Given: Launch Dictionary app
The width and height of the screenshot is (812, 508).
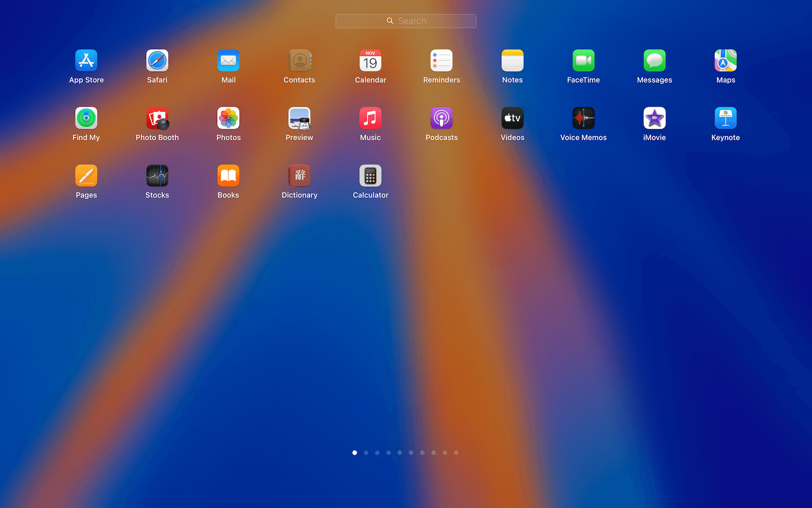Looking at the screenshot, I should click(299, 176).
